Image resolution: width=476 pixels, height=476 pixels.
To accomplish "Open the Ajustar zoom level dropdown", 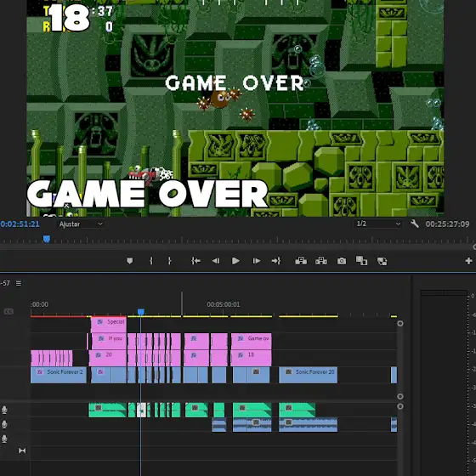I will click(81, 224).
